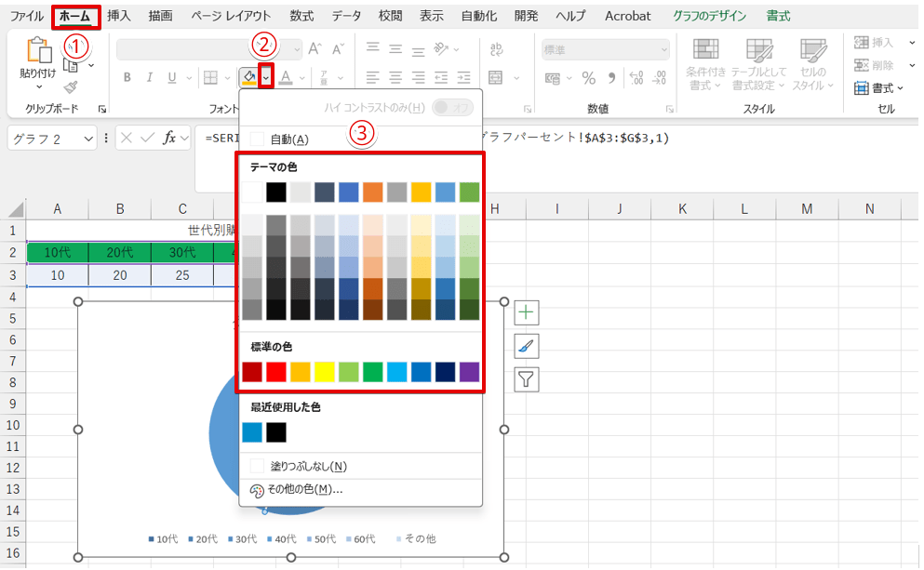Open the 挿入 (Insert) ribbon tab
This screenshot has width=924, height=570.
(119, 16)
